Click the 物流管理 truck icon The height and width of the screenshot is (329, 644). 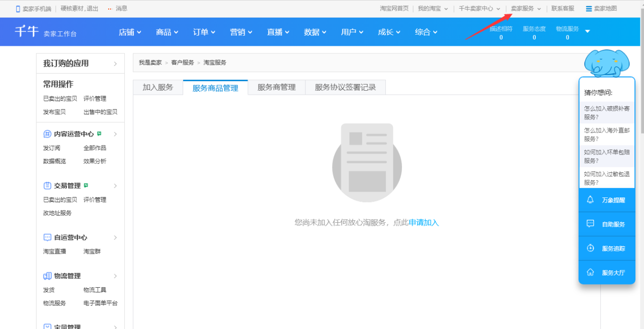tap(47, 276)
